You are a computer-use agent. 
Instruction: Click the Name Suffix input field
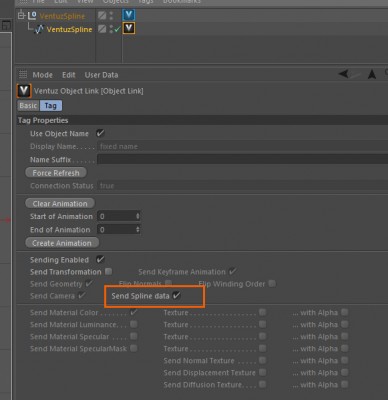(x=242, y=159)
